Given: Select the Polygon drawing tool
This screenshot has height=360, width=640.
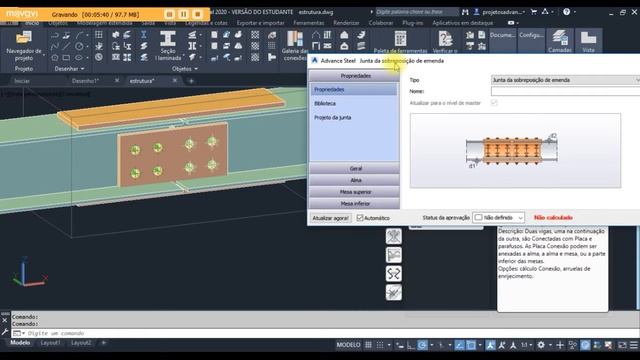Looking at the screenshot, I should click(55, 58).
